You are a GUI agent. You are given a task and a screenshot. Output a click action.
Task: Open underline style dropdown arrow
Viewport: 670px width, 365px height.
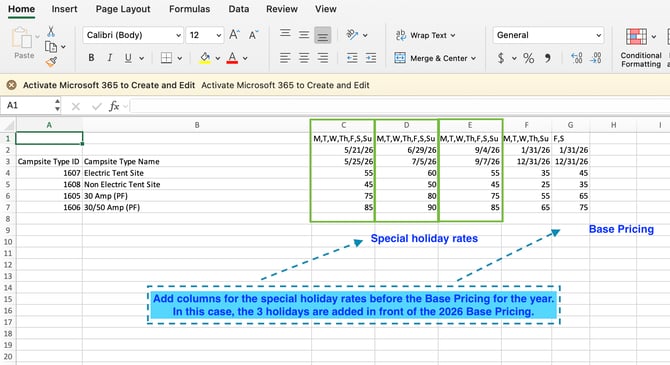point(141,58)
